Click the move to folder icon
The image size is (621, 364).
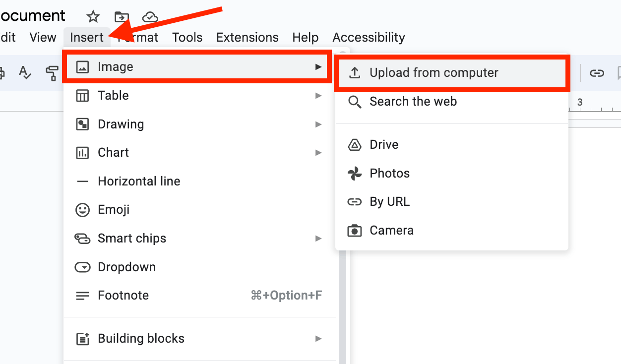[x=122, y=17]
